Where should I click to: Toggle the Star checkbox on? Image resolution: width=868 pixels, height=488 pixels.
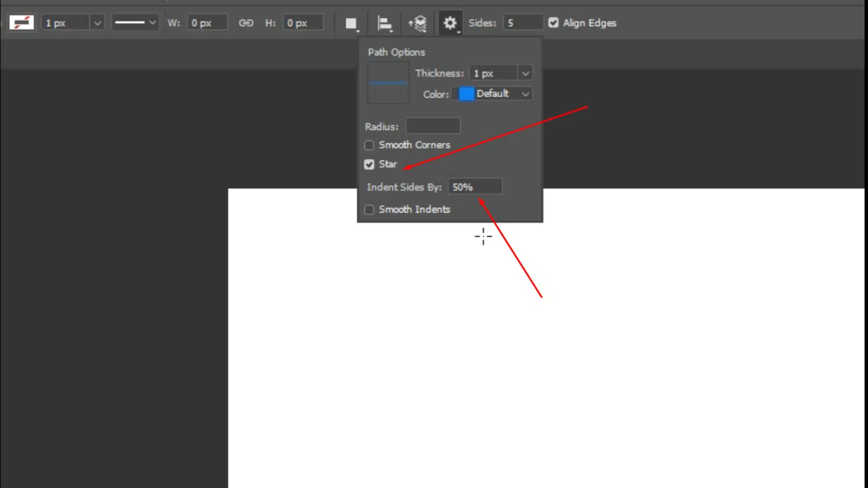368,164
